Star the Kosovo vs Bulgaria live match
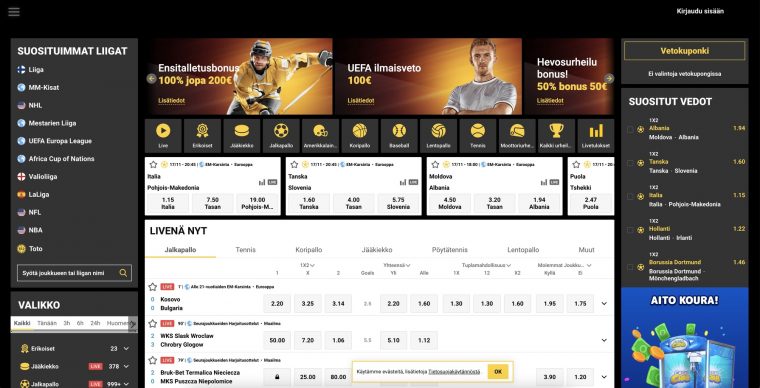Screen dimensions: 760x388 [x=153, y=287]
